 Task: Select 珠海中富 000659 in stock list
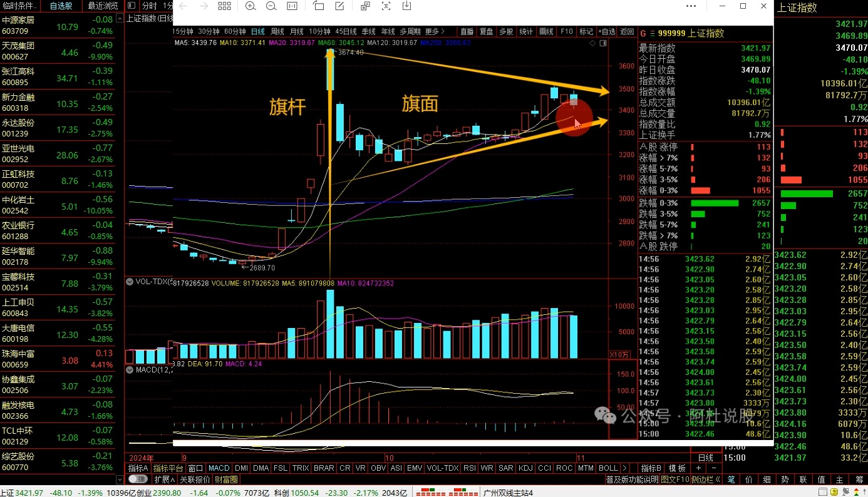(58, 359)
